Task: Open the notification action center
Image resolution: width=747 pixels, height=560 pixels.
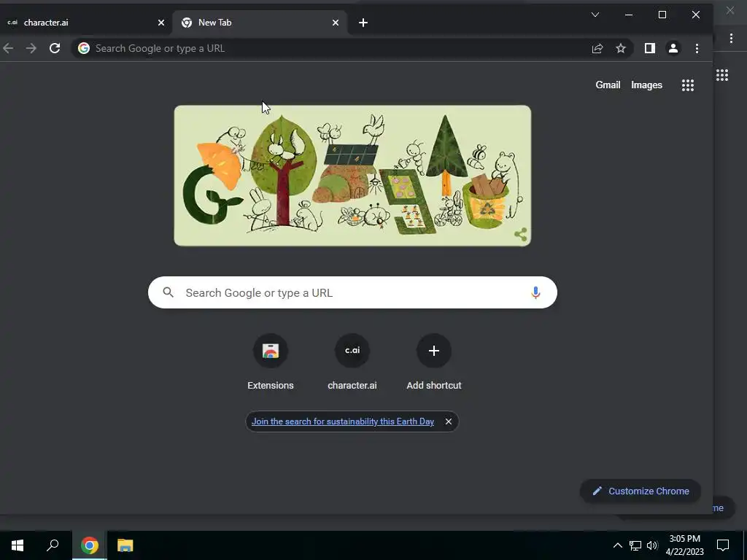Action: pos(723,545)
